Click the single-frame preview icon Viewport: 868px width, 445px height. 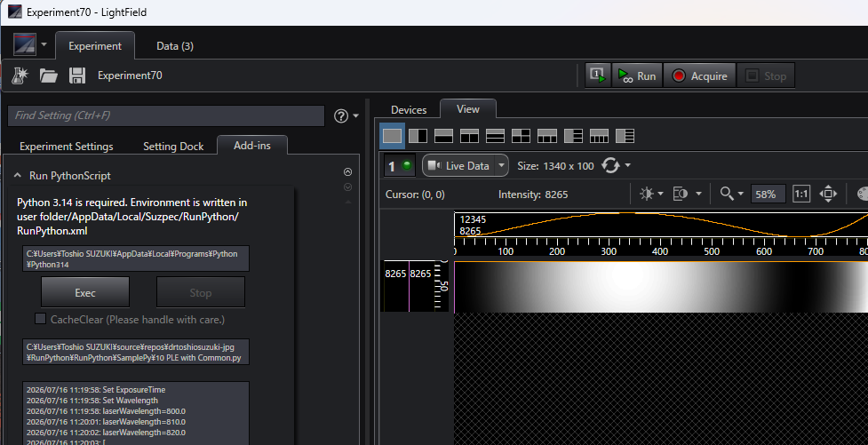598,75
